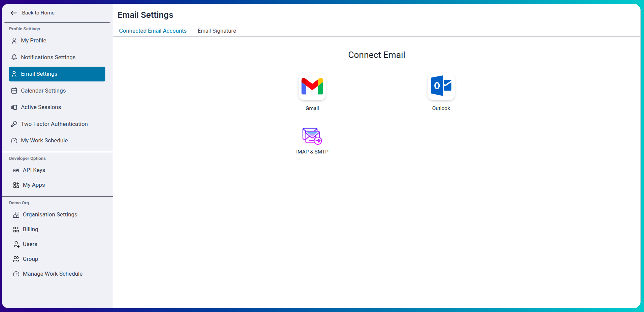Screen dimensions: 644x312
Task: Select Email Settings in sidebar
Action: 57,74
